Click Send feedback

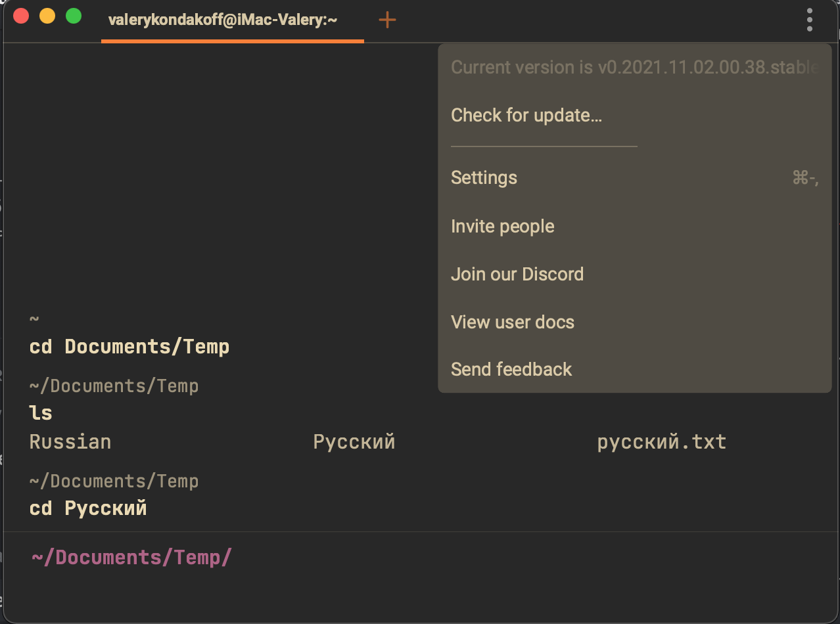tap(511, 369)
